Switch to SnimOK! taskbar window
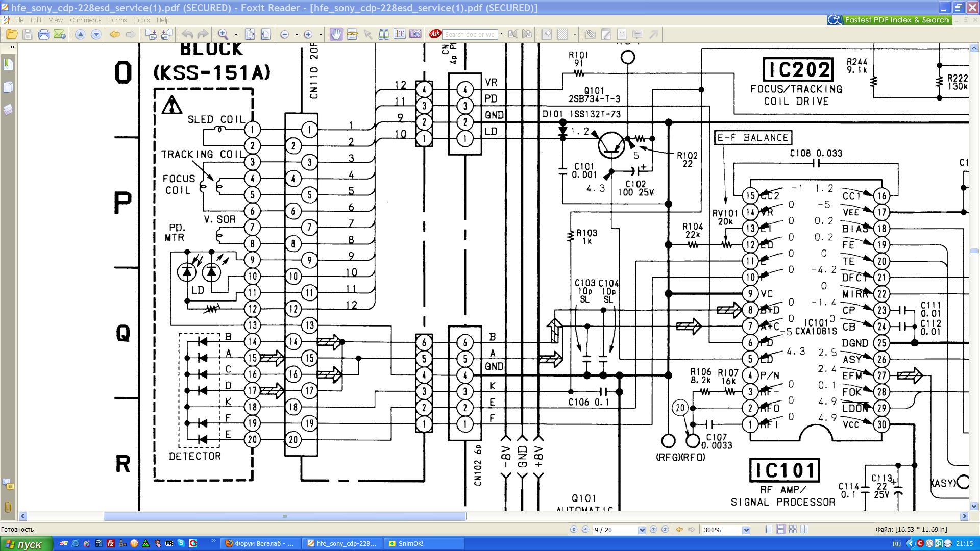The width and height of the screenshot is (980, 551). (424, 543)
